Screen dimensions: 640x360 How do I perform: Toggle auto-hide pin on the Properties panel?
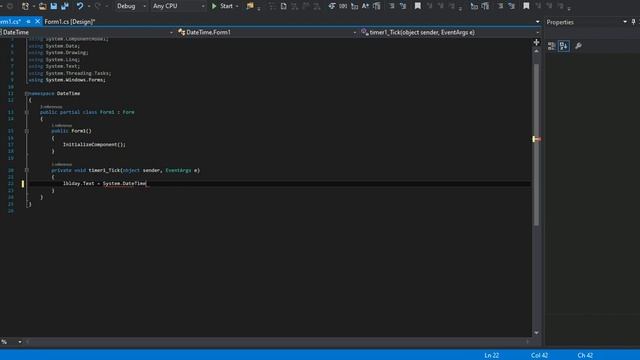633,22
